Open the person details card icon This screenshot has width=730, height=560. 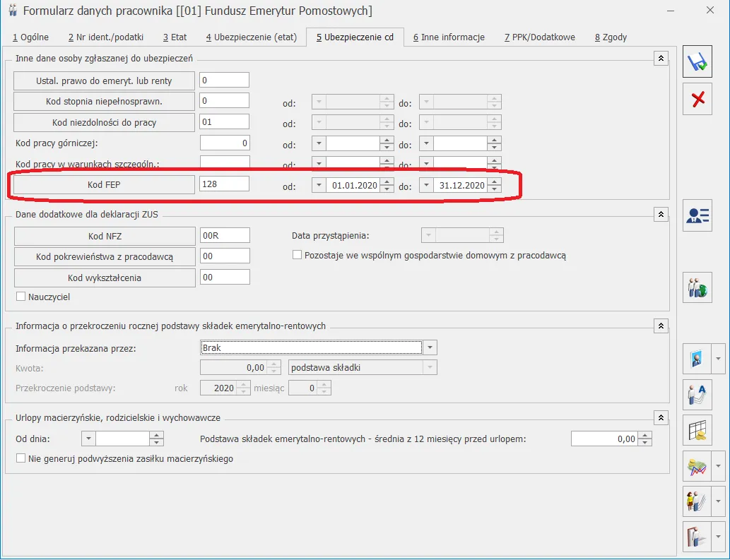pyautogui.click(x=697, y=215)
